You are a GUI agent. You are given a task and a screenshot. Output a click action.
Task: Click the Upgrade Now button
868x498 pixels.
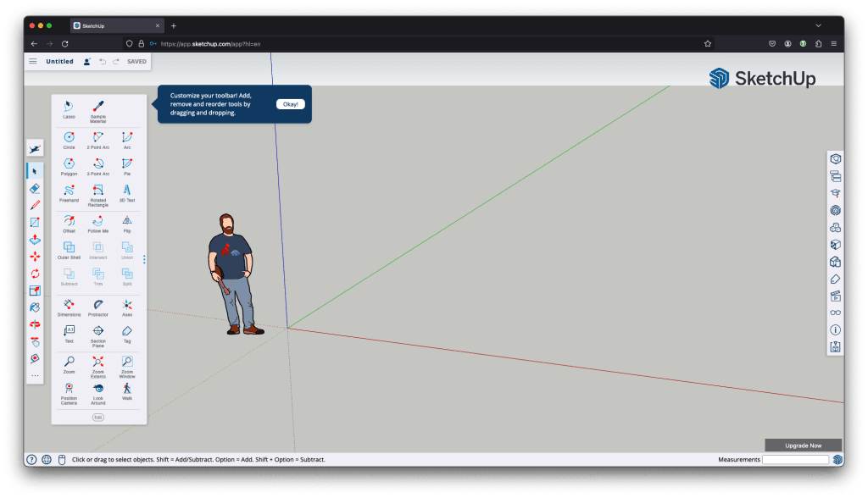pos(803,445)
